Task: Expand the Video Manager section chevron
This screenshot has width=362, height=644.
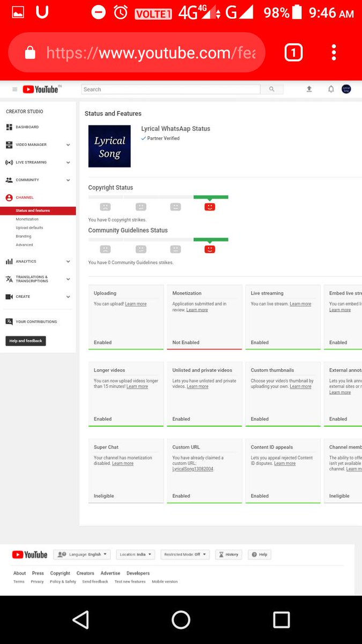Action: 68,145
